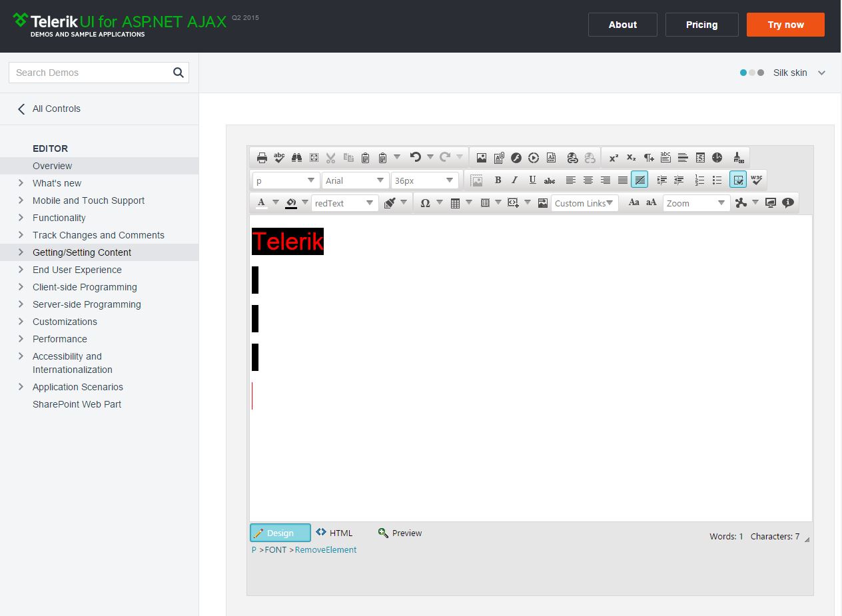Insert the time clock icon
This screenshot has height=616, width=842.
click(717, 158)
